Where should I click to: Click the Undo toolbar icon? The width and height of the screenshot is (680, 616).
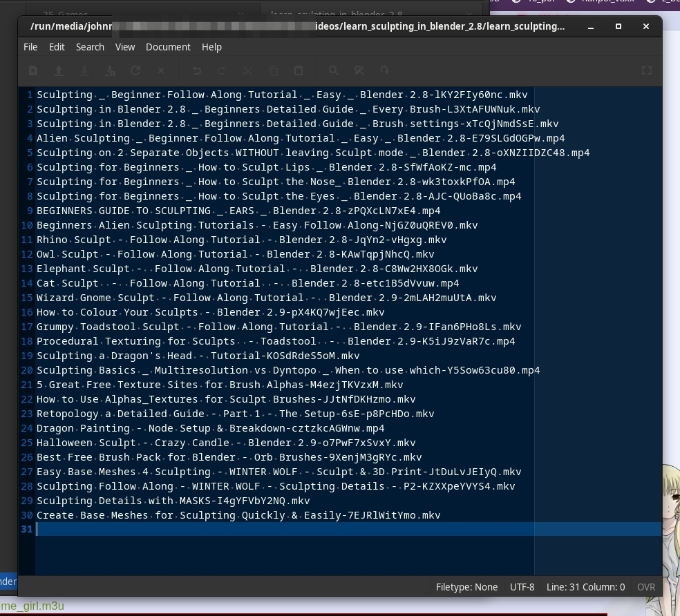196,70
